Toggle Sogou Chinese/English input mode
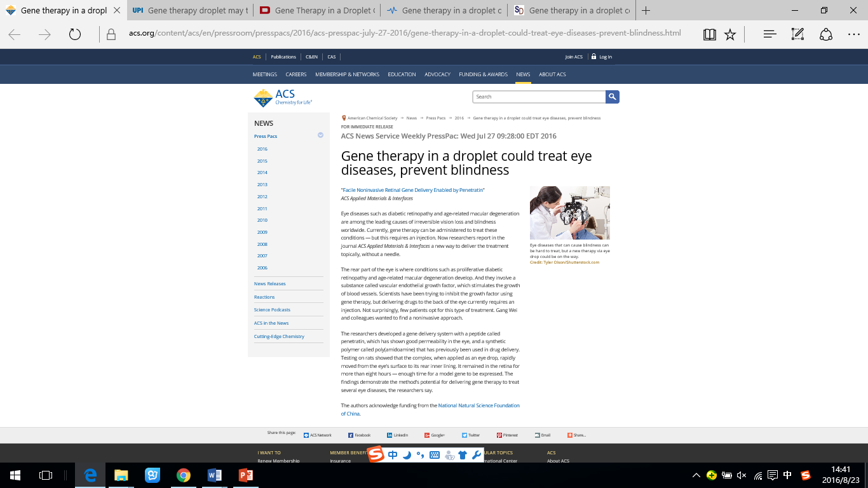 393,455
